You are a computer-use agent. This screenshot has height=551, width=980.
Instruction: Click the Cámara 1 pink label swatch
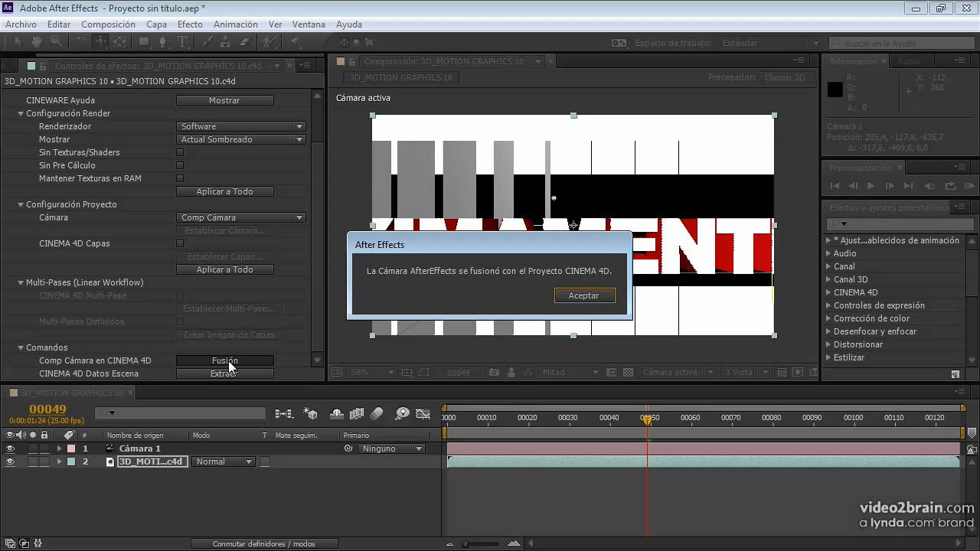70,448
